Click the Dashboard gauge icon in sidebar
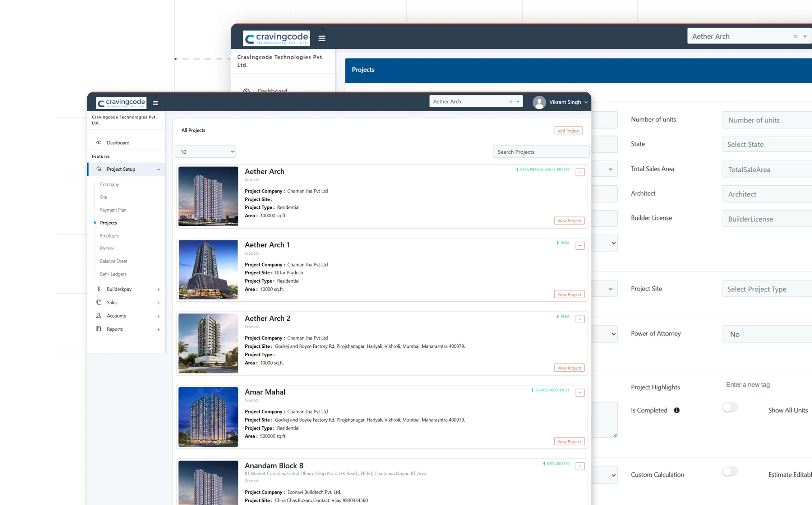Screen dimensions: 812x505 (99, 143)
